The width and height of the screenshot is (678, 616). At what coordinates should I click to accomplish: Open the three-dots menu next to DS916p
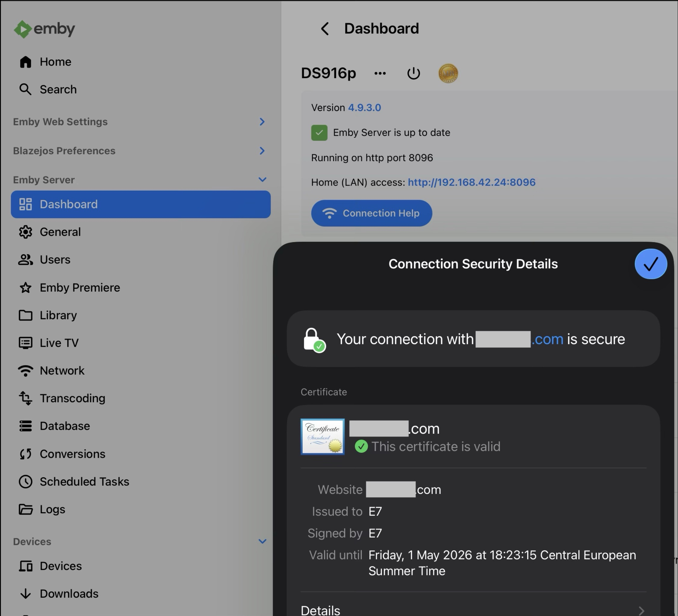380,73
